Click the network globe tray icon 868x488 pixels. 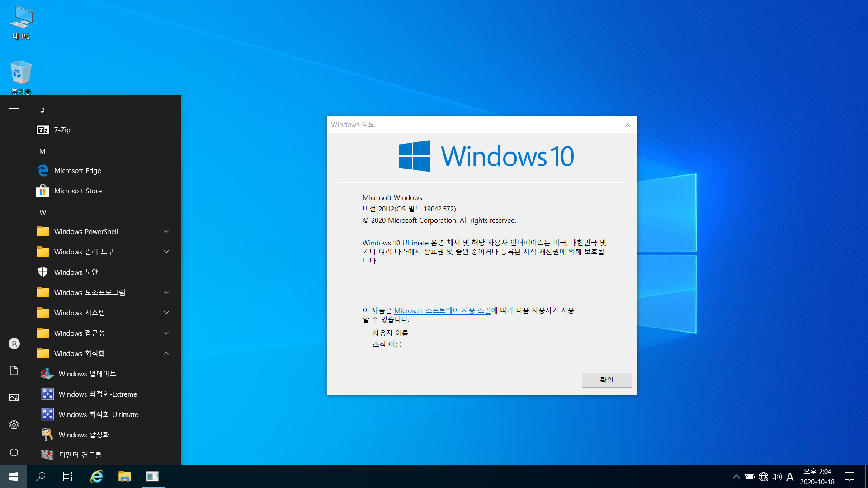click(x=764, y=477)
